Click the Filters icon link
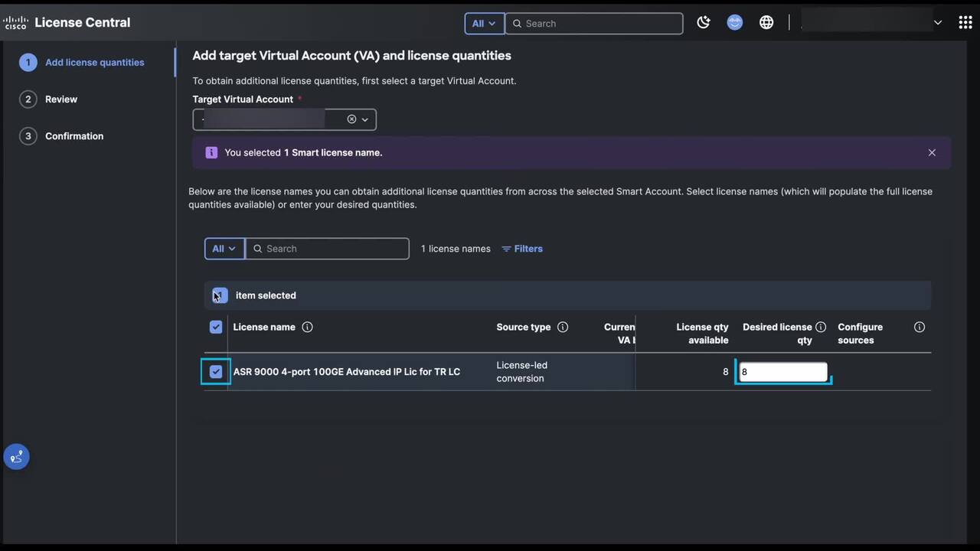The height and width of the screenshot is (551, 980). point(522,249)
